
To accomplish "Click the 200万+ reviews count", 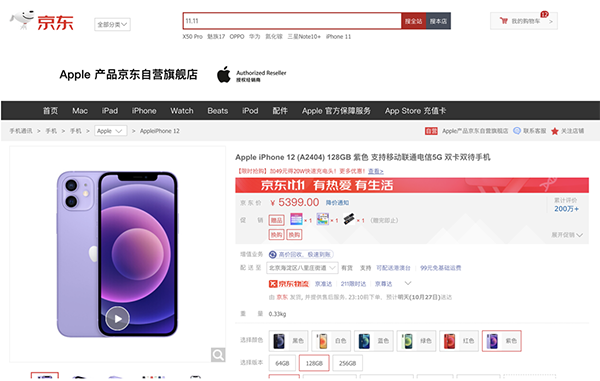I will pyautogui.click(x=566, y=209).
